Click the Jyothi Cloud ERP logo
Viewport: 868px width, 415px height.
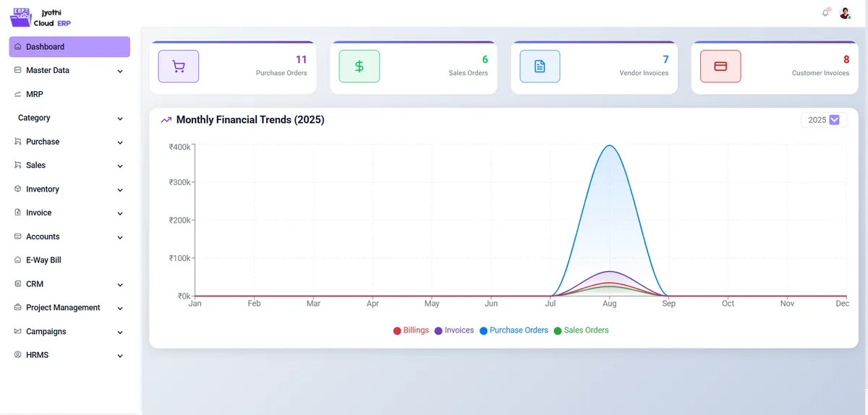coord(41,17)
